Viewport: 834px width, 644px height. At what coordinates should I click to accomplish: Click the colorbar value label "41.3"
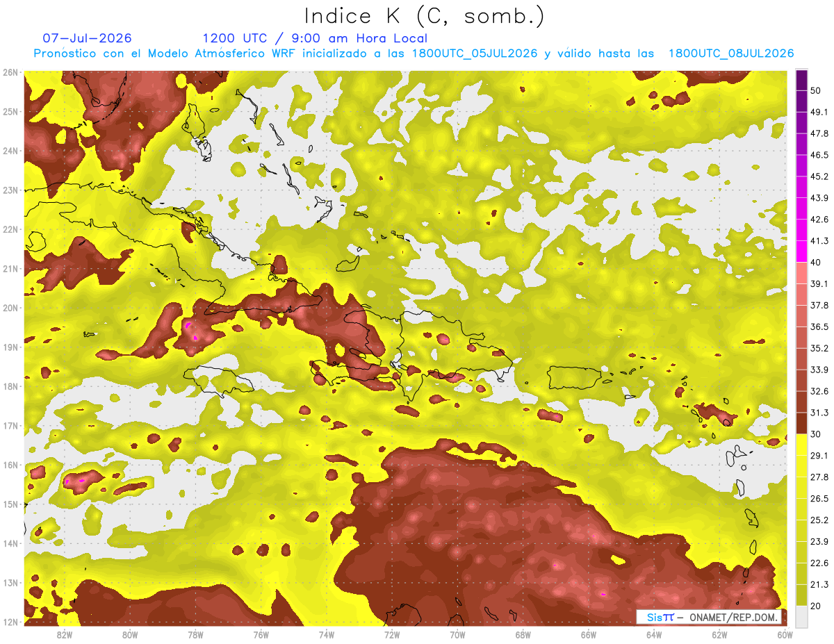(x=819, y=241)
